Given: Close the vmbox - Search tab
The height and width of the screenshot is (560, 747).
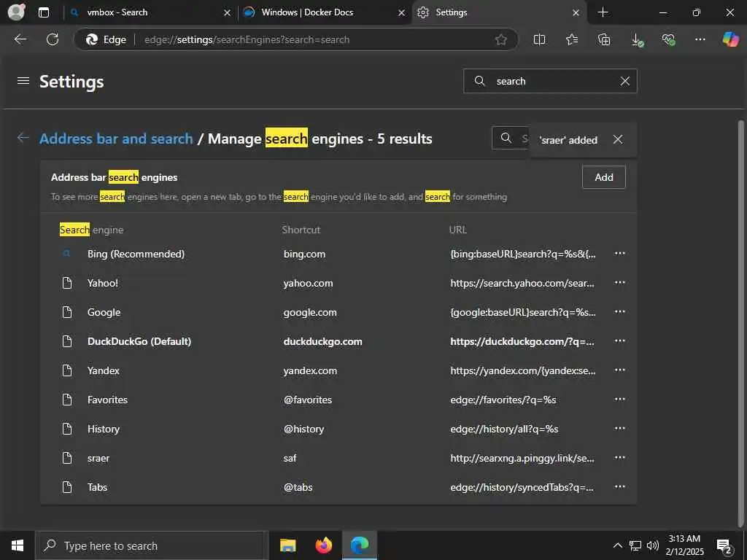Looking at the screenshot, I should point(228,13).
